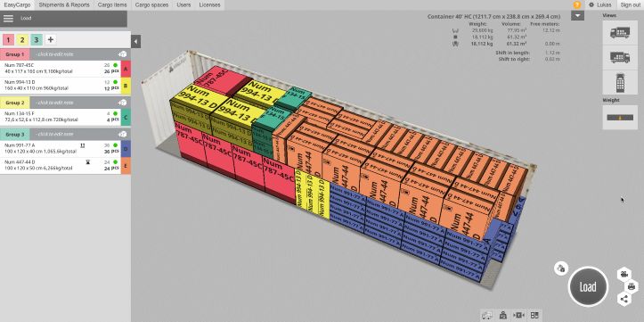Open the EasyCargo tab
644x322 pixels.
pos(17,5)
